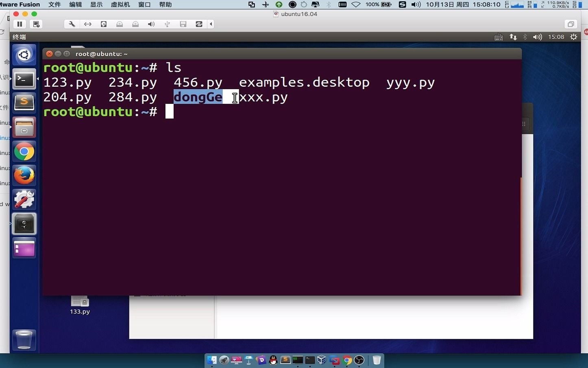Screen dimensions: 588x368
Task: Open System Settings in the Ubuntu launcher
Action: 24,199
